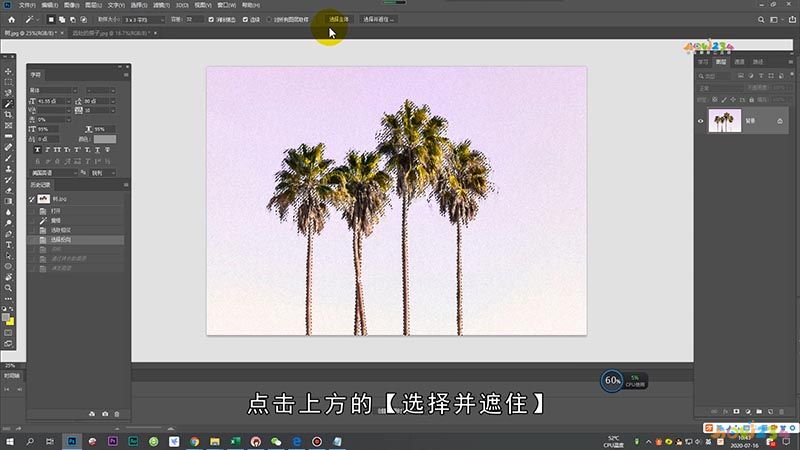Choose Add to selection mode icon

pos(62,19)
